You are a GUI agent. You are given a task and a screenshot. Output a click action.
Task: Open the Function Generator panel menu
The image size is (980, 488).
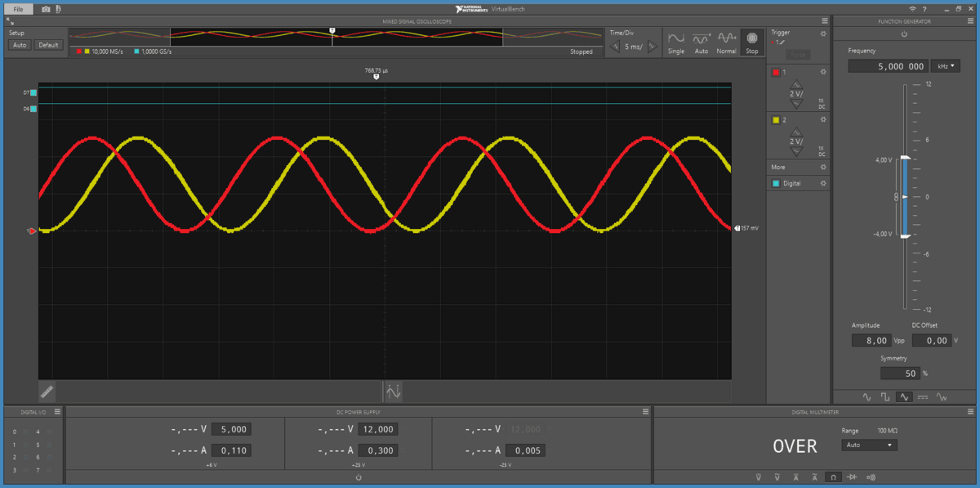coord(971,21)
